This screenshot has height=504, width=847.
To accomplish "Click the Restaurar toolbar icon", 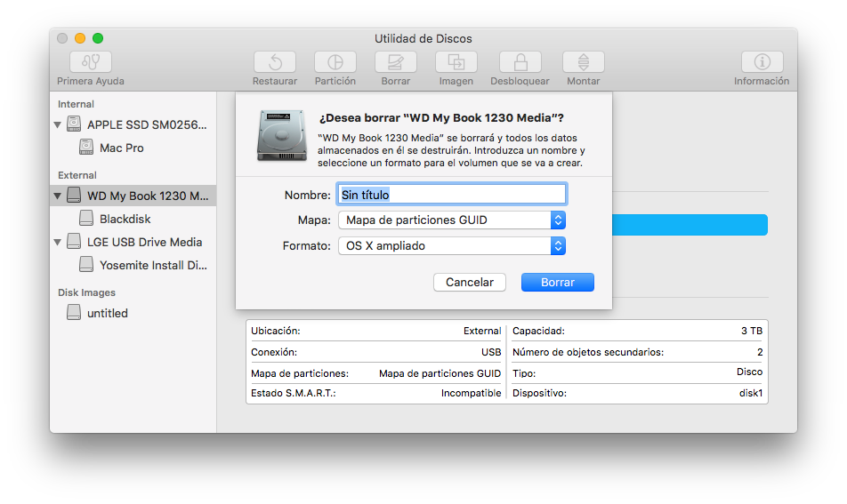I will pyautogui.click(x=275, y=62).
